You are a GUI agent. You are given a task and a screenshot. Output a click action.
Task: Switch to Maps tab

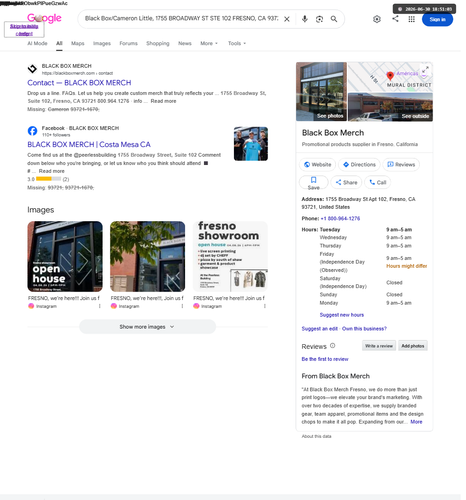coord(78,43)
